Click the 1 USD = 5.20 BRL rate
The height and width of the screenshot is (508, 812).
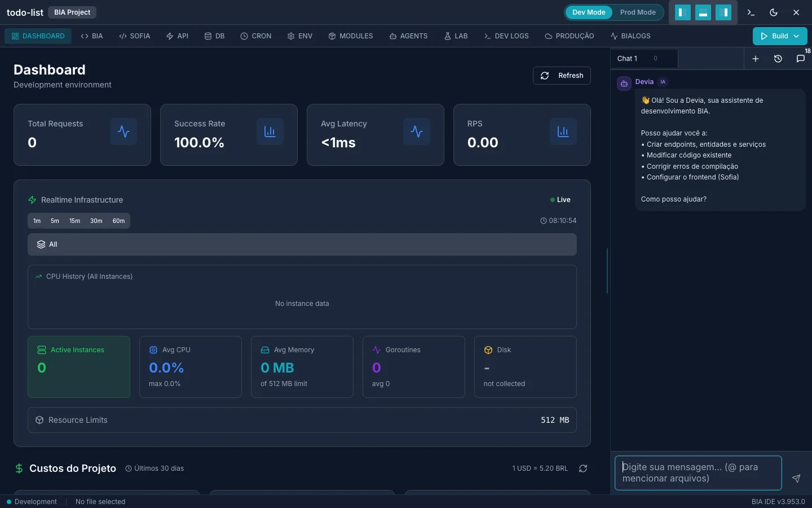pos(540,468)
